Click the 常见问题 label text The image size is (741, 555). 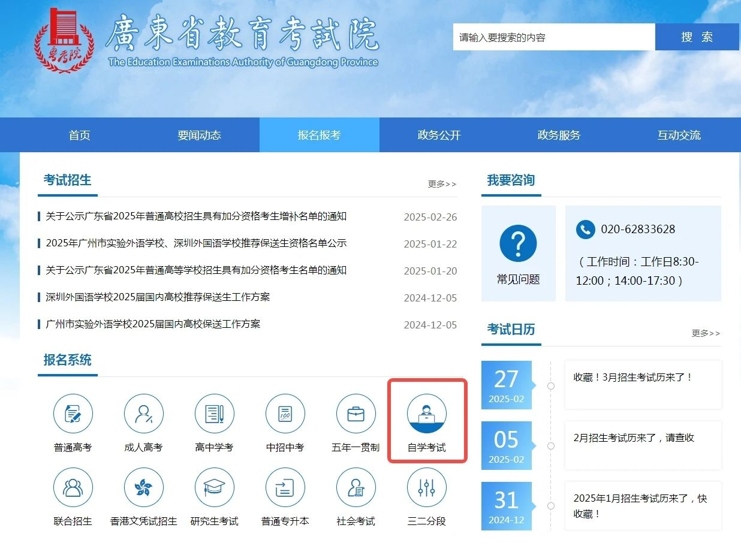point(518,279)
